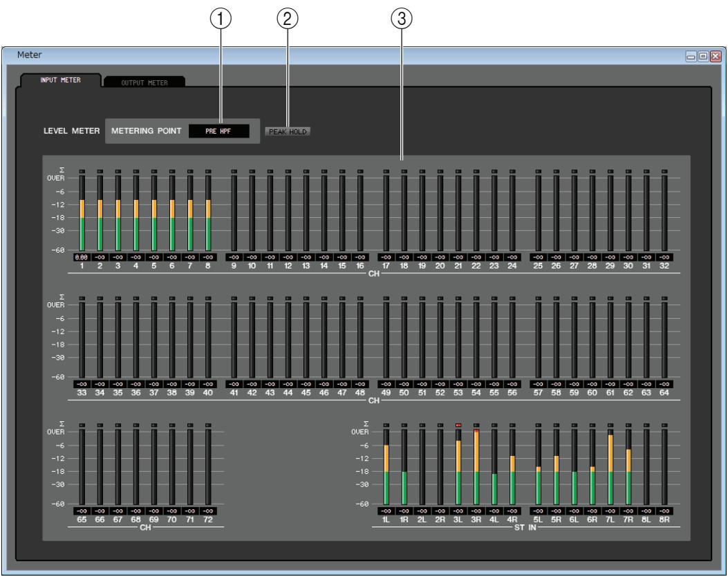
Task: Click the sigma clip indicator above channel 16
Action: [x=360, y=172]
